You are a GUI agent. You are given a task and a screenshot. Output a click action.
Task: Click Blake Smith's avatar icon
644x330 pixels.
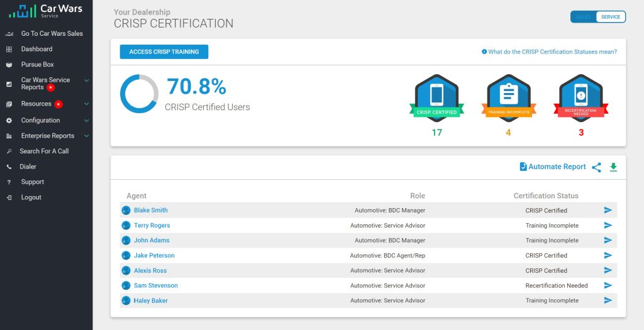click(126, 211)
